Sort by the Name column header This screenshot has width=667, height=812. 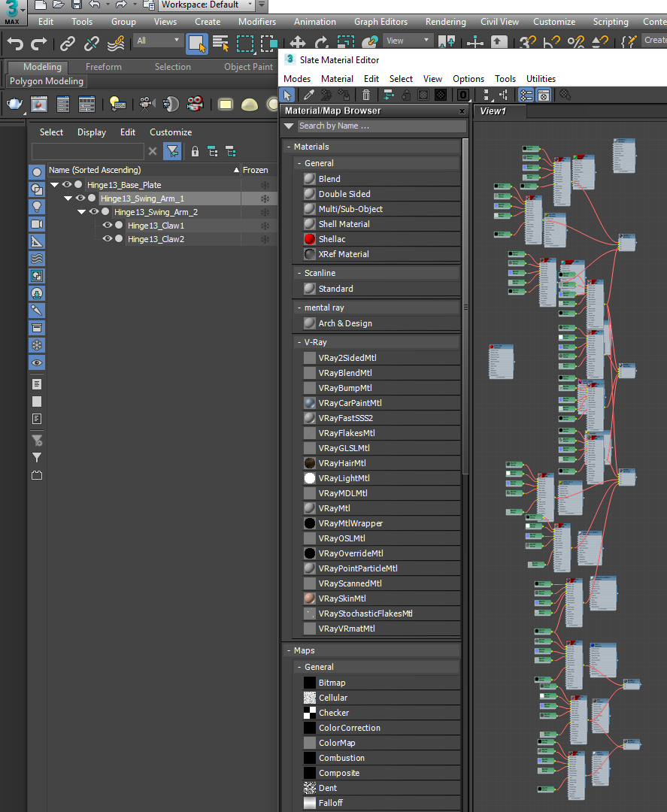click(x=144, y=170)
